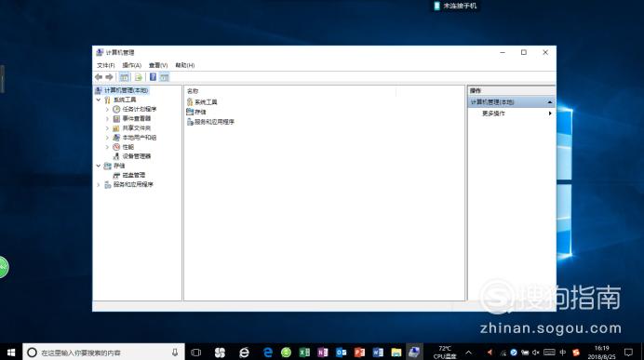
Task: Open the 操作(A) menu
Action: click(131, 65)
